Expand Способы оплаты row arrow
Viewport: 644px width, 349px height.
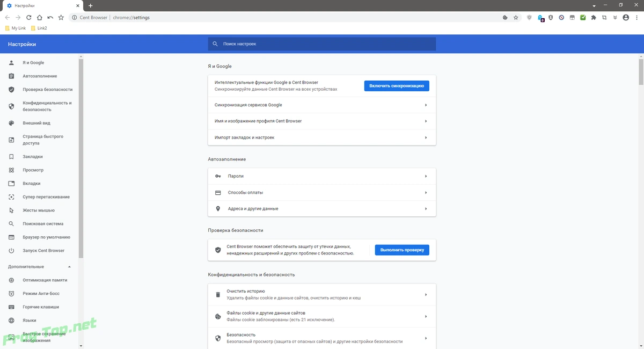click(x=426, y=192)
